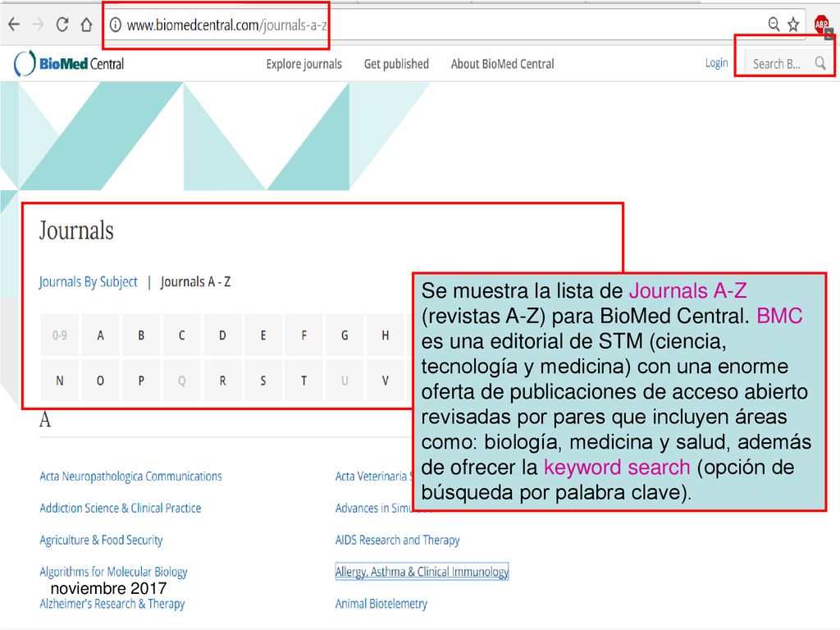The width and height of the screenshot is (840, 630).
Task: Click the browser back arrow
Action: click(x=14, y=25)
